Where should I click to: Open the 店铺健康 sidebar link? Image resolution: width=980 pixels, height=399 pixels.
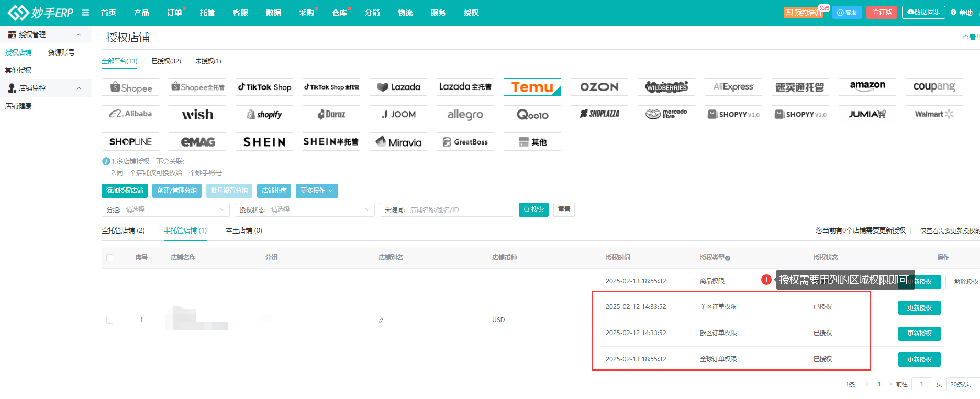pos(18,106)
